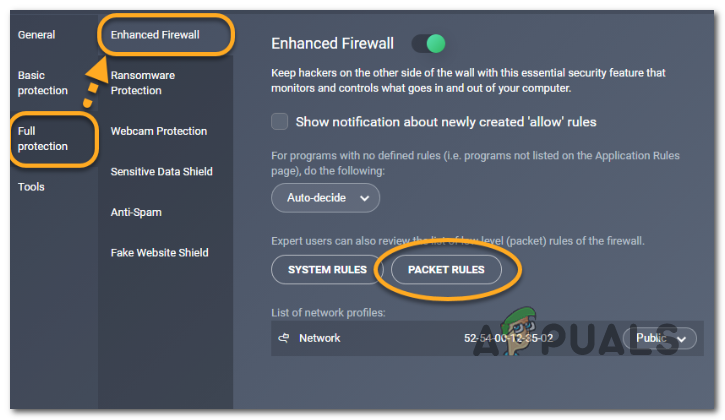Viewport: 725px width, 420px height.
Task: Select the Network profile name
Action: pyautogui.click(x=319, y=338)
